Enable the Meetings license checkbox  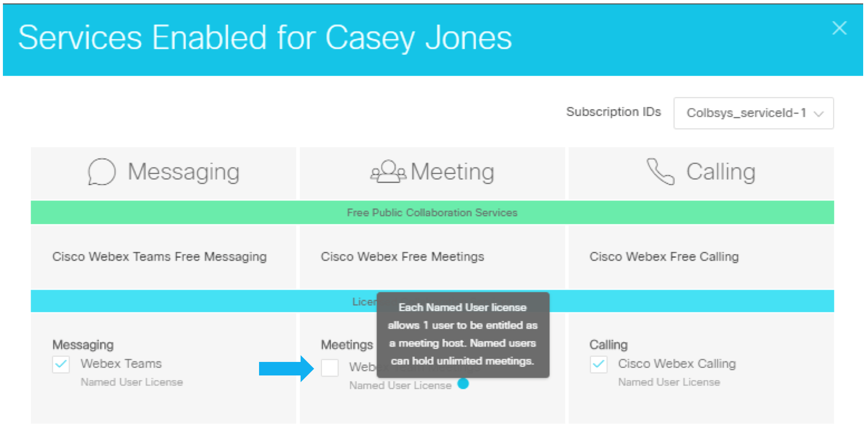(330, 368)
